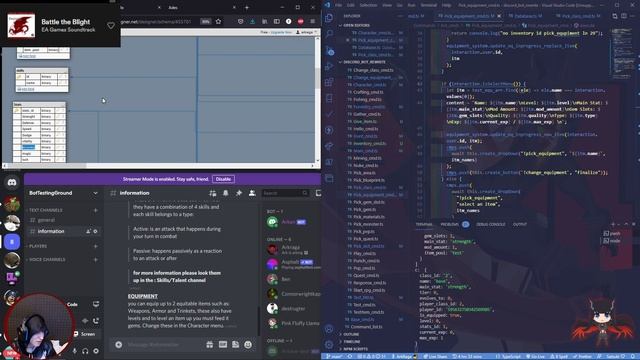
Task: Expand BotTestingGround server dropdown
Action: tap(96, 193)
